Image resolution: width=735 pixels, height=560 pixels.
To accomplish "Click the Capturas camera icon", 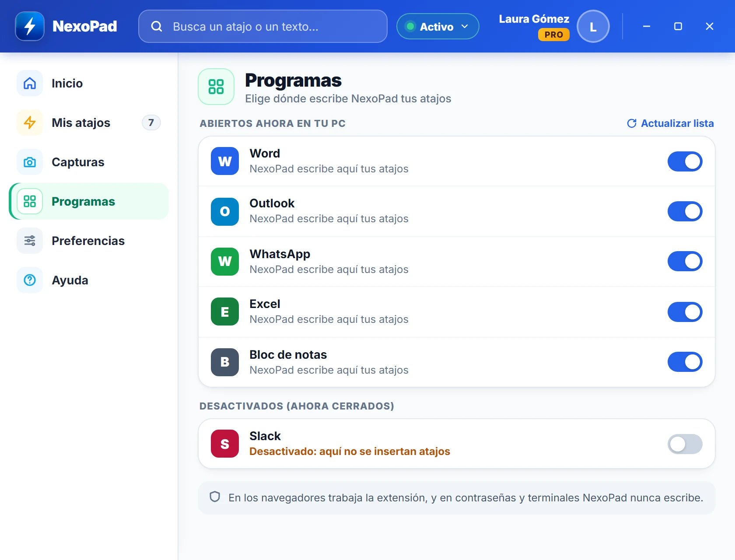I will (x=30, y=162).
